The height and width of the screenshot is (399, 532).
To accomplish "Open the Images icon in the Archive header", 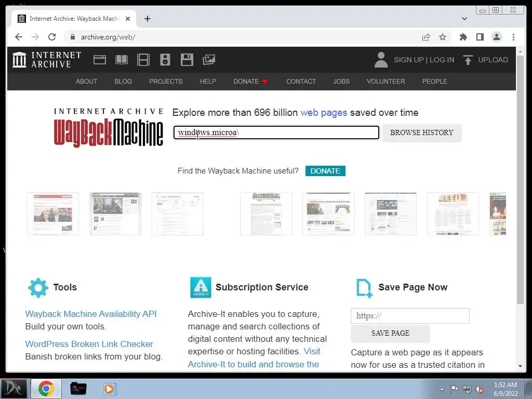I will 209,60.
